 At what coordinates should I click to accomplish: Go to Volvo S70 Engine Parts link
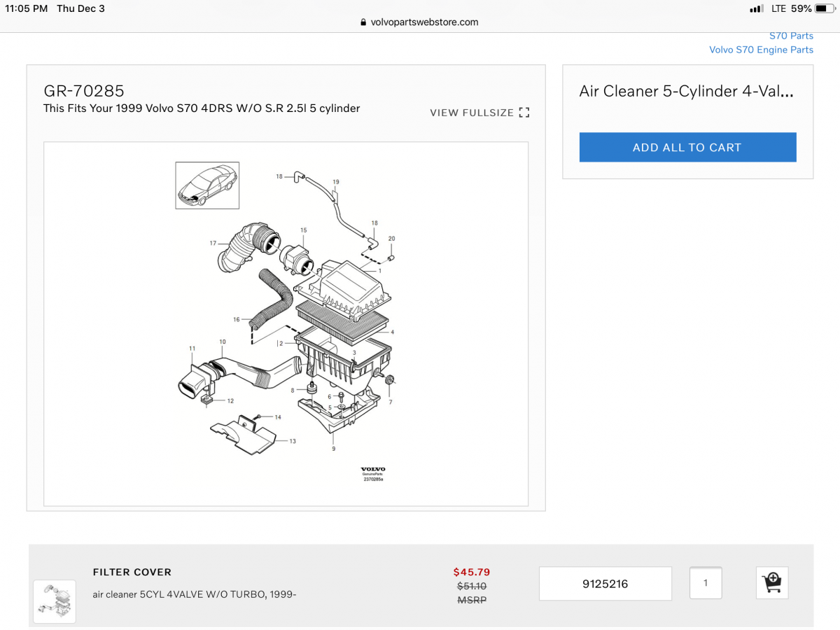761,50
